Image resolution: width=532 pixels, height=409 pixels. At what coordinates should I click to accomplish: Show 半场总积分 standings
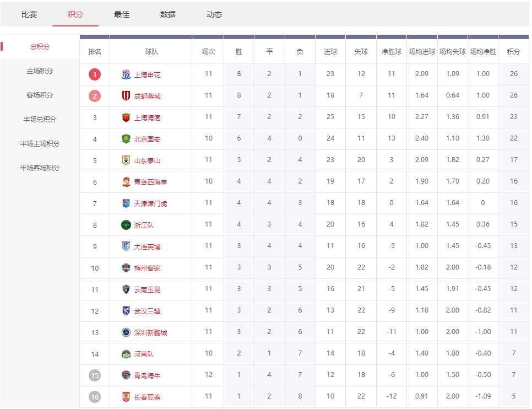click(x=40, y=120)
